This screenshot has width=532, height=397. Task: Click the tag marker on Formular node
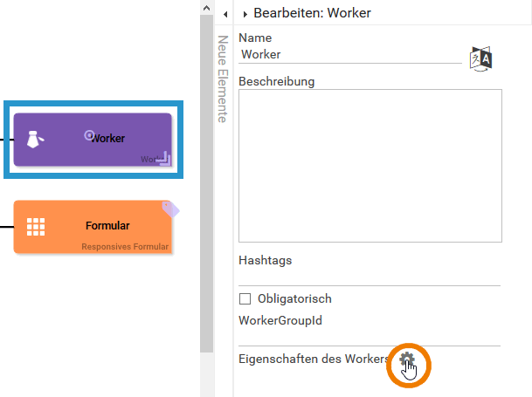pyautogui.click(x=170, y=209)
